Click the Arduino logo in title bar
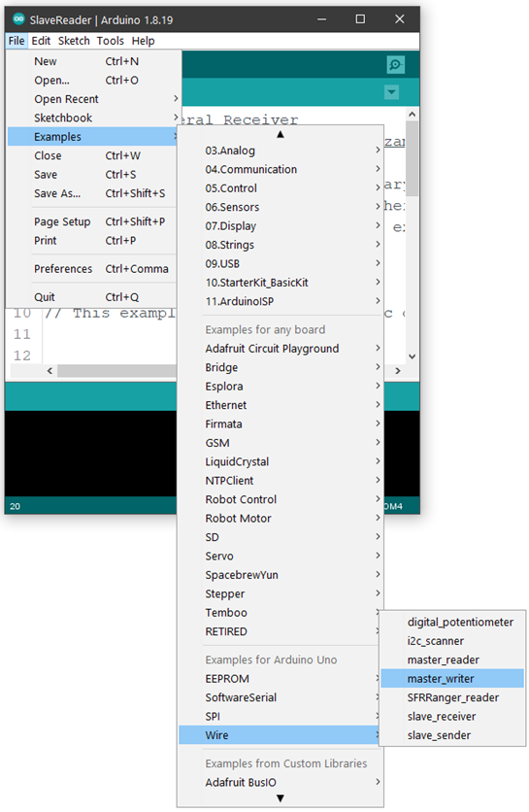This screenshot has height=812, width=529. coord(18,19)
